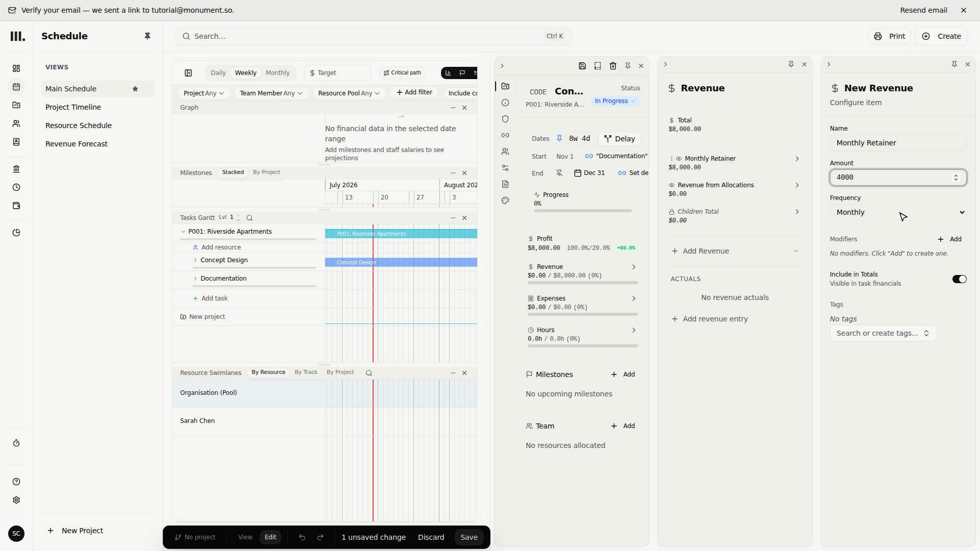Click the task Progress bar
This screenshot has height=551, width=980.
coord(583,211)
